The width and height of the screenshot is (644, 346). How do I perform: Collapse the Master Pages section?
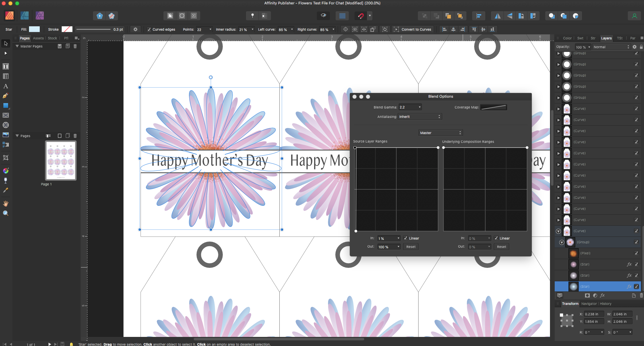(x=17, y=46)
